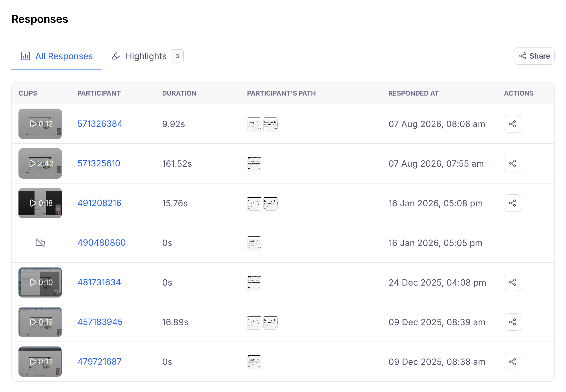
Task: Click share icon for participant 571325610
Action: tap(512, 163)
